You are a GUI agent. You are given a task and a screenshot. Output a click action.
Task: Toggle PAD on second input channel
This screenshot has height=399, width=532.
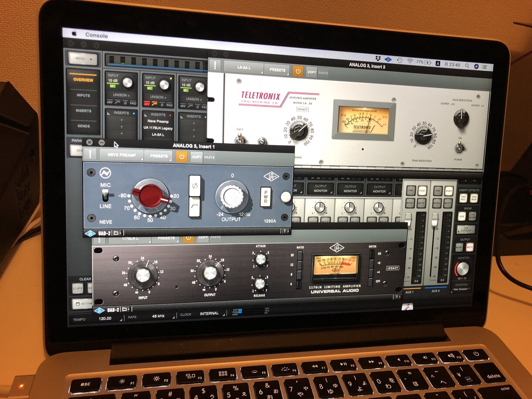pyautogui.click(x=170, y=106)
